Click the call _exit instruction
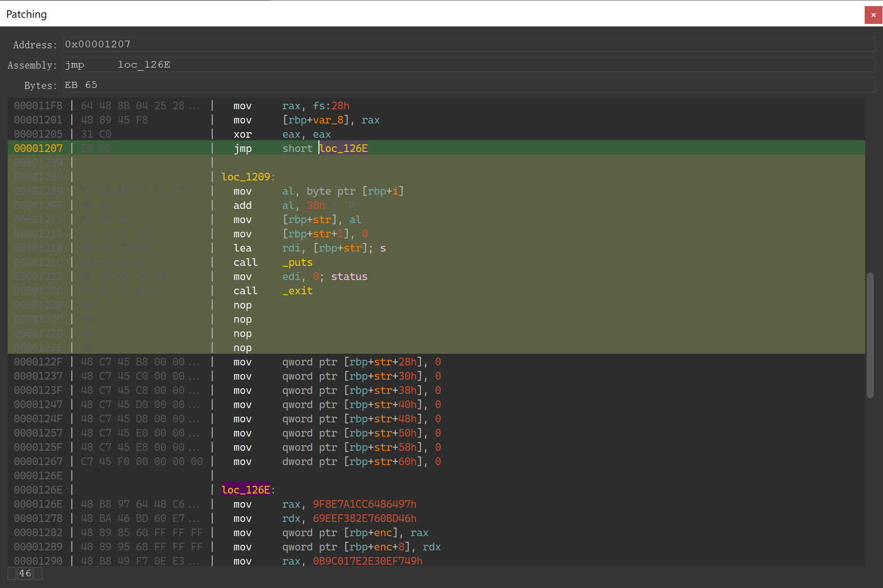The height and width of the screenshot is (588, 883). [x=273, y=291]
